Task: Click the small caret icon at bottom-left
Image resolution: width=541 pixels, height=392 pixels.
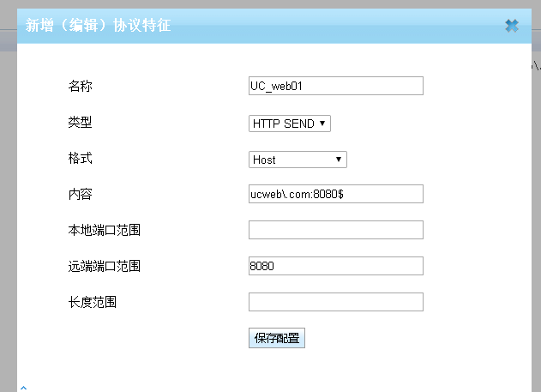Action: click(x=23, y=388)
